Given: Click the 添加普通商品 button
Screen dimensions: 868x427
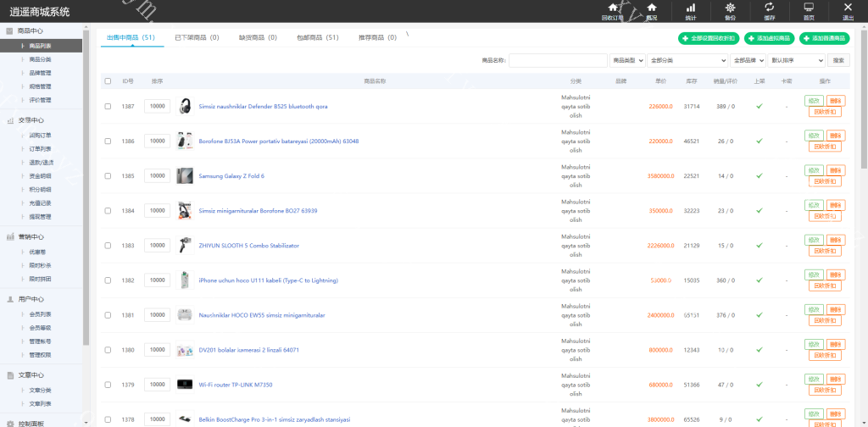Looking at the screenshot, I should [x=824, y=38].
